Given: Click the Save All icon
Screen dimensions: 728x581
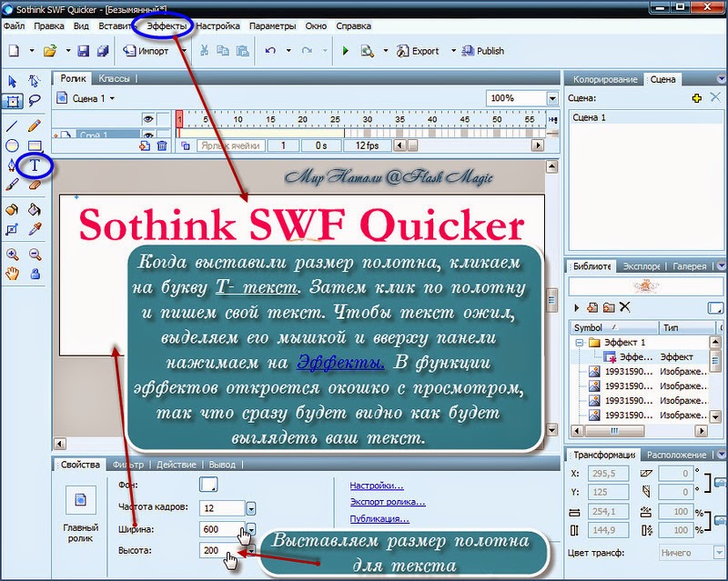Looking at the screenshot, I should [x=103, y=51].
